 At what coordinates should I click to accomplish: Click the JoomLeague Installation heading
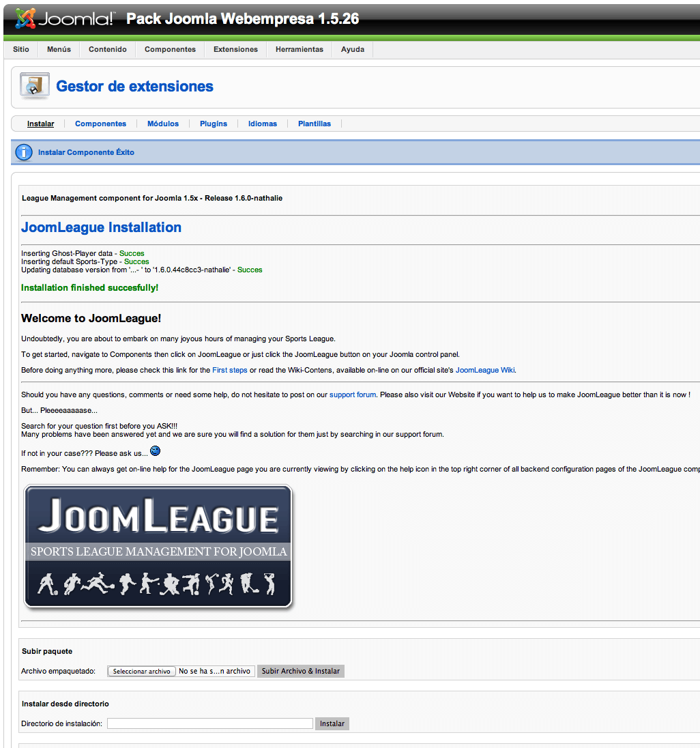click(x=101, y=227)
